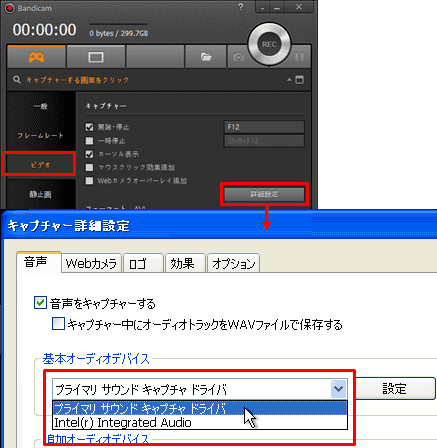Open the Webカメラ tab

(91, 264)
